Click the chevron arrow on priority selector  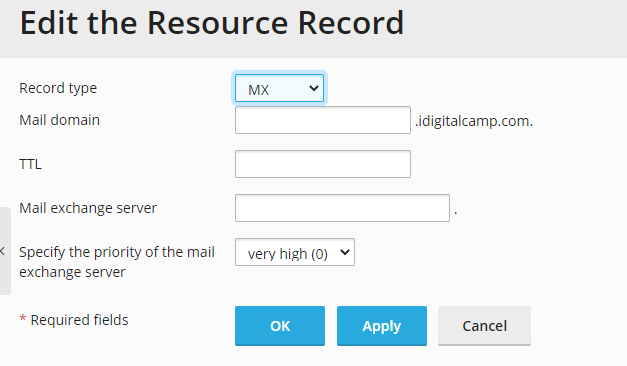(x=345, y=252)
